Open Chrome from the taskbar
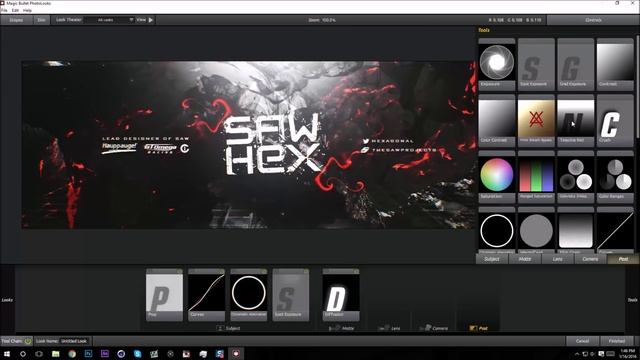The image size is (640, 360). pyautogui.click(x=72, y=353)
